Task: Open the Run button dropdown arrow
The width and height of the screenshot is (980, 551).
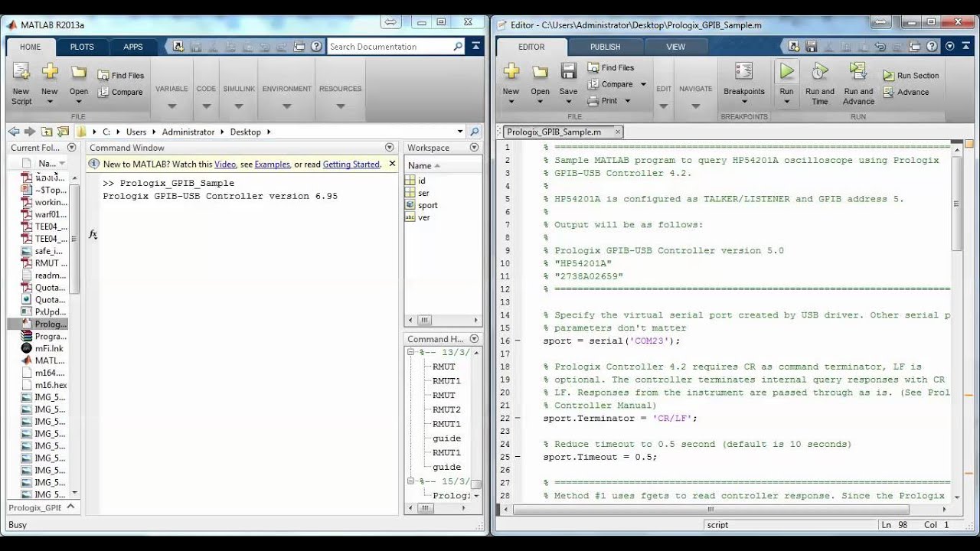Action: [x=786, y=102]
